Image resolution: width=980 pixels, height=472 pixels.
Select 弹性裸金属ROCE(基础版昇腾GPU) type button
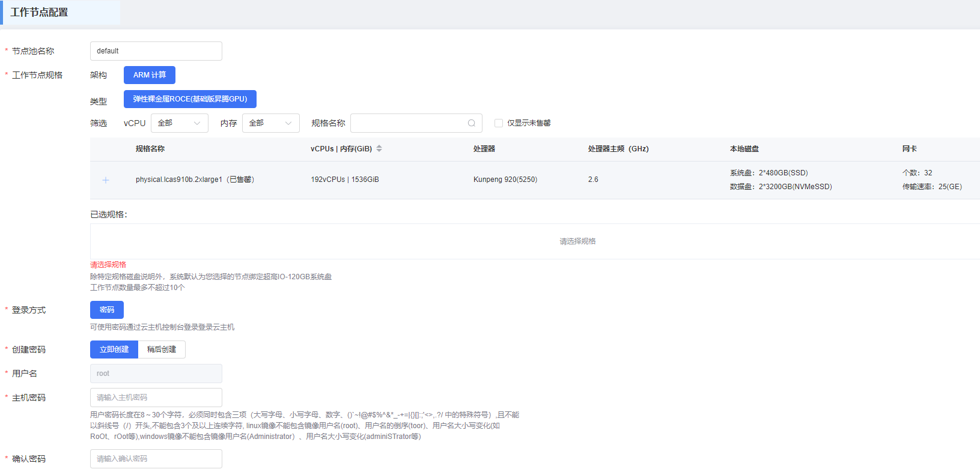(x=190, y=99)
